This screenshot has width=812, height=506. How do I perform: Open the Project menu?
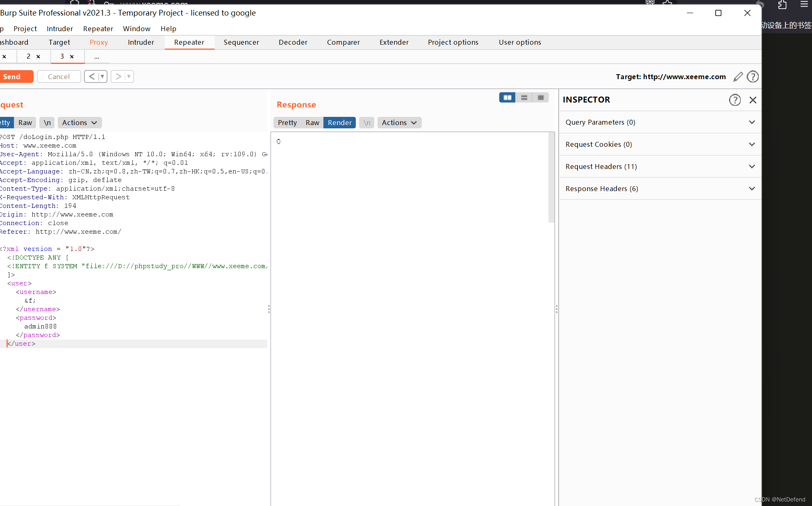25,29
